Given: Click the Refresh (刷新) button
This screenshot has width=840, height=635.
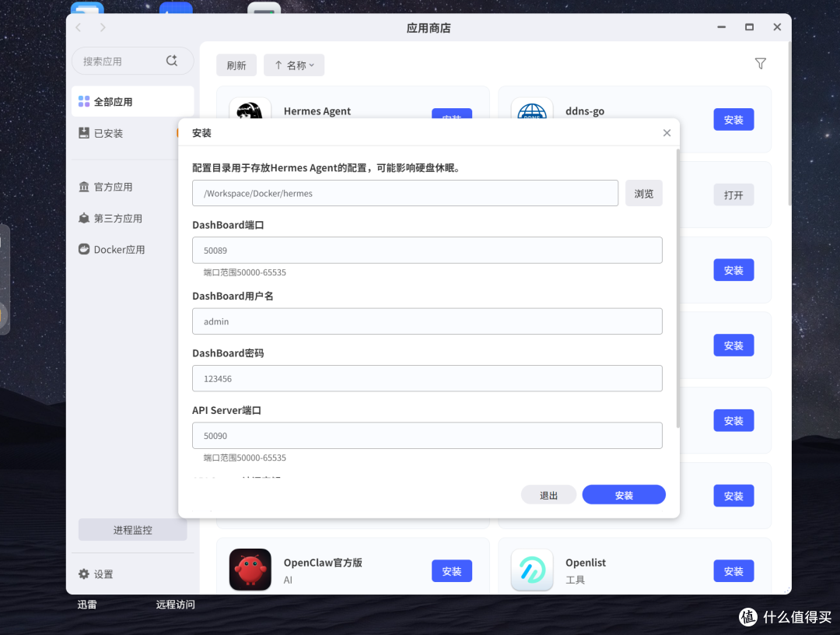Looking at the screenshot, I should coord(236,65).
